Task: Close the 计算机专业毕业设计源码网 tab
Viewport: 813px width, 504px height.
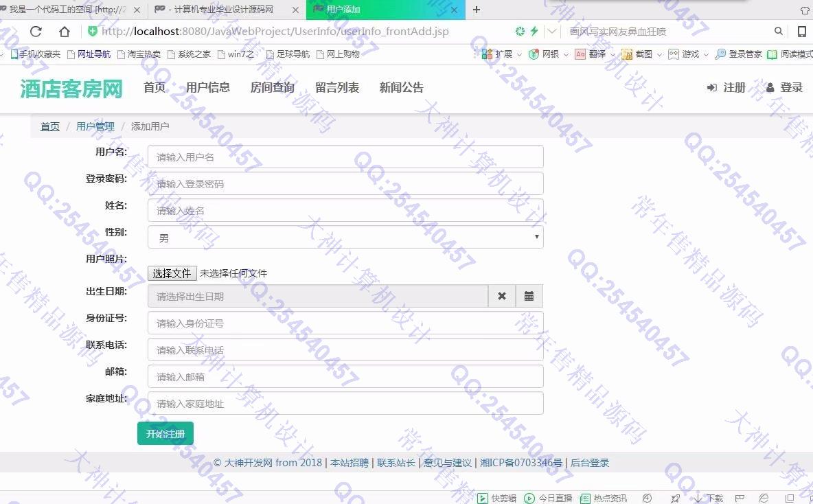Action: [295, 10]
